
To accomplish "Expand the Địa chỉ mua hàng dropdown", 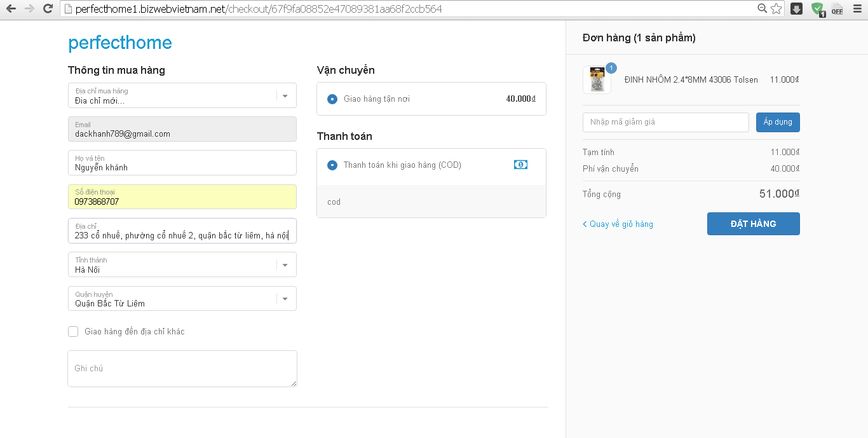I will click(285, 96).
